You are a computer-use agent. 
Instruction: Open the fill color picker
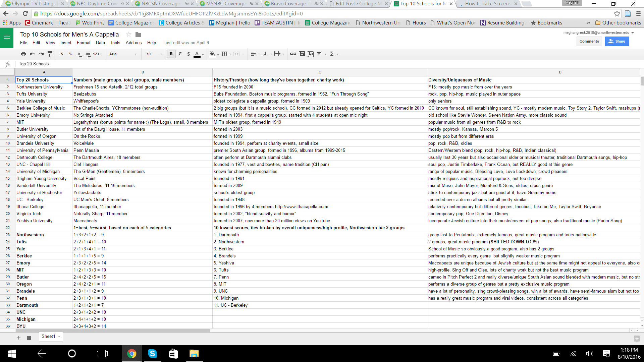coord(214,54)
